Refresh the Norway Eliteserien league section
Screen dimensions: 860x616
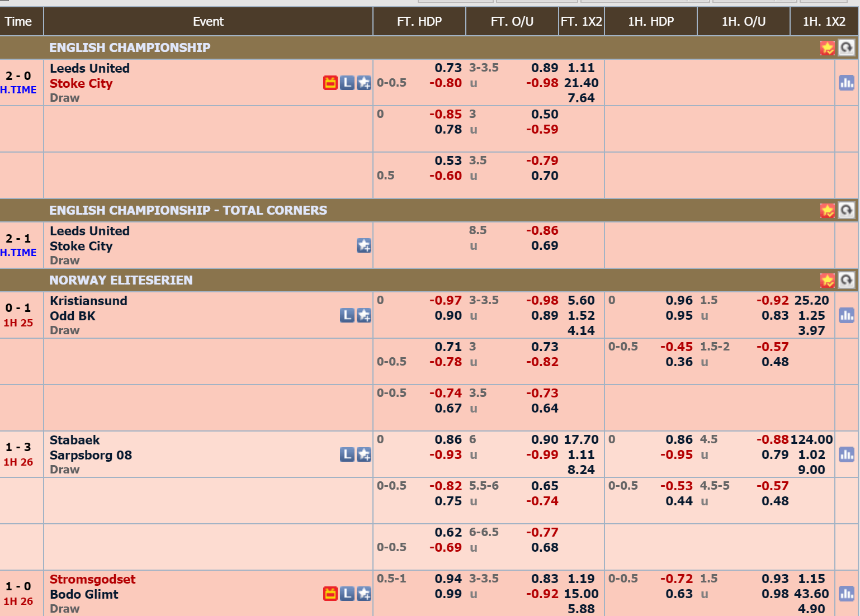click(x=847, y=280)
